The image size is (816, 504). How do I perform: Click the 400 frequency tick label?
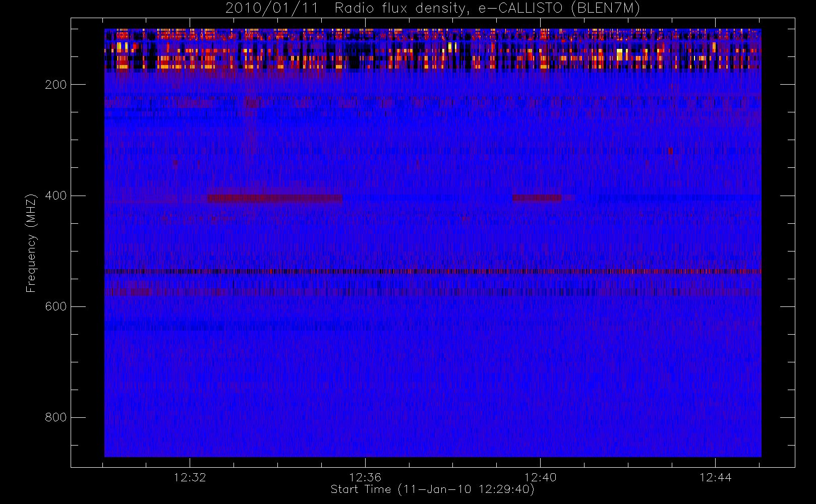tap(56, 196)
